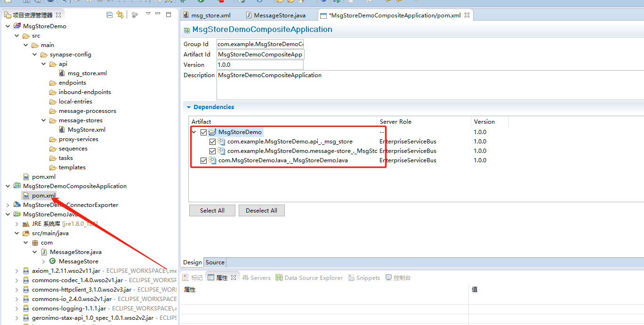Click the Select All button
The height and width of the screenshot is (325, 644).
pos(212,210)
